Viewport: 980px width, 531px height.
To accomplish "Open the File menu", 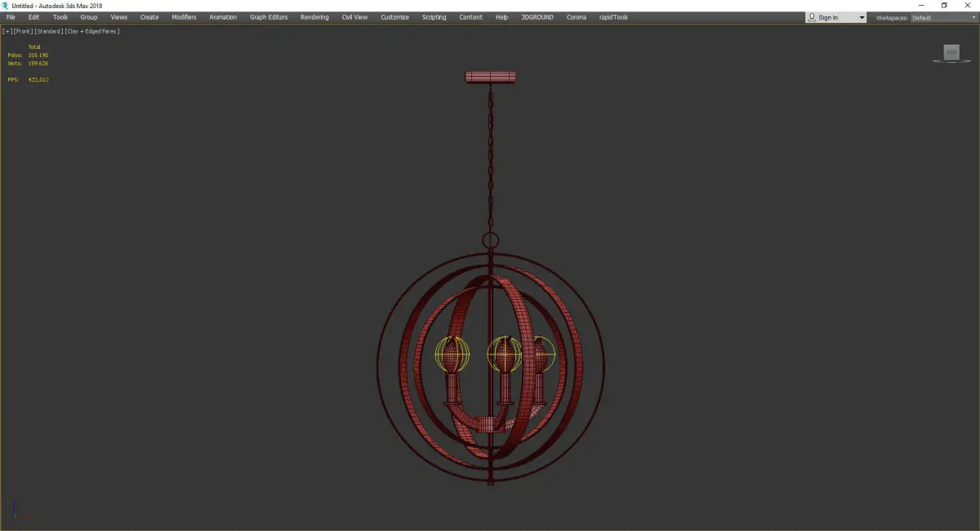I will pos(11,17).
